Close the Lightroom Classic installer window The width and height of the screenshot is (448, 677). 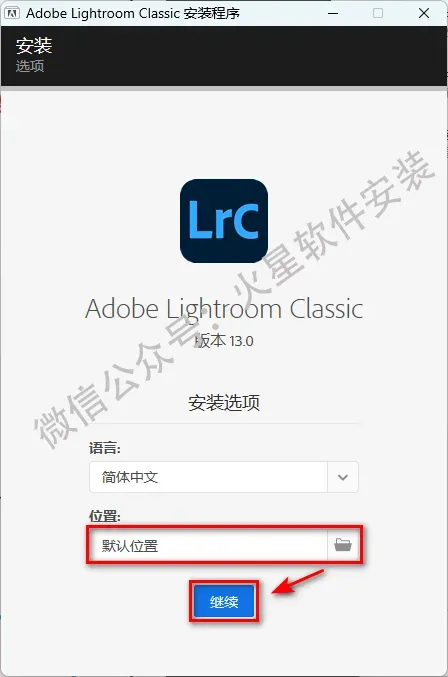[424, 13]
